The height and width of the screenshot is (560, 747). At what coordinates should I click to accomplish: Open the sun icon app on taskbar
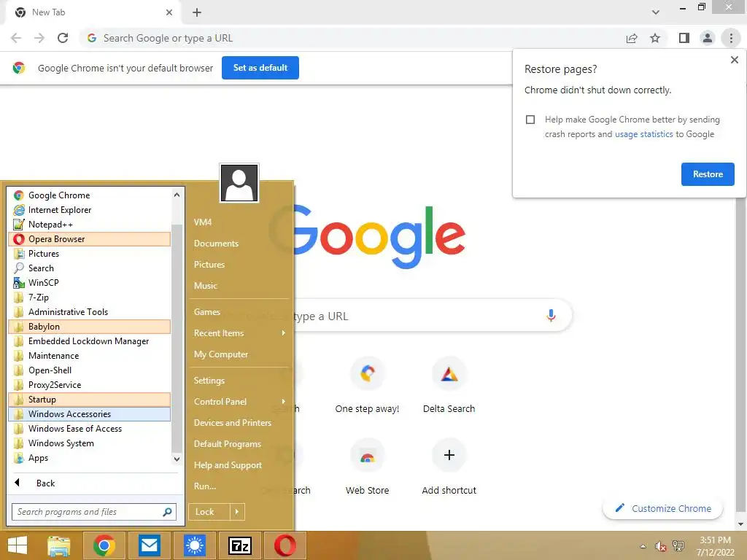pyautogui.click(x=195, y=545)
